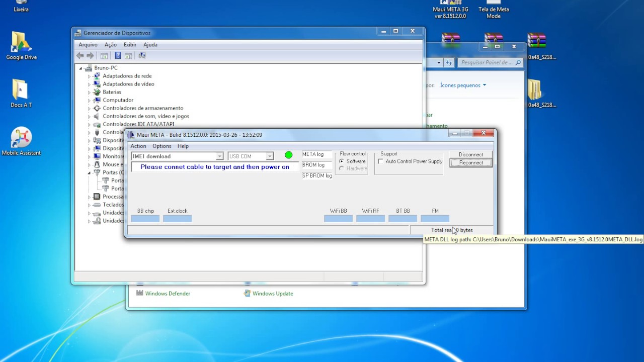Select the Computador device icon
This screenshot has height=362, width=644.
point(97,100)
